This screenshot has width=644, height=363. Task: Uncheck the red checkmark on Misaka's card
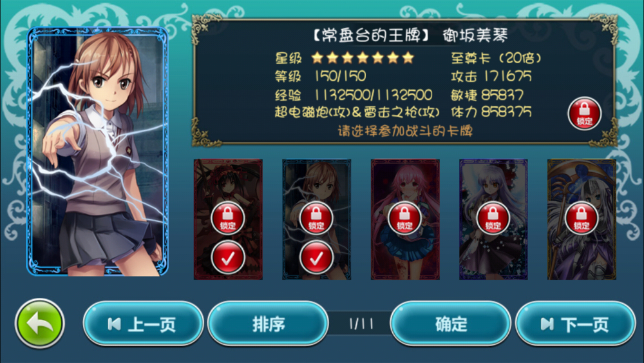(316, 258)
